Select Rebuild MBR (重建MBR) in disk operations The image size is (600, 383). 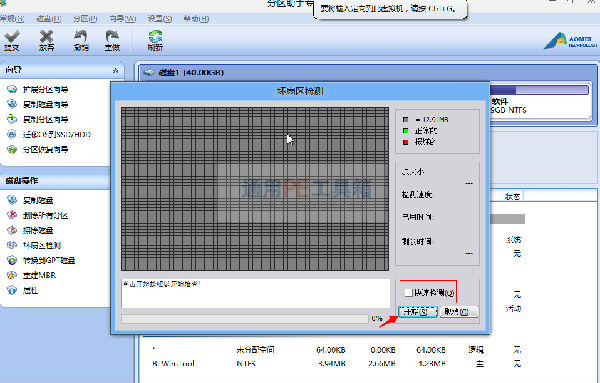point(39,275)
